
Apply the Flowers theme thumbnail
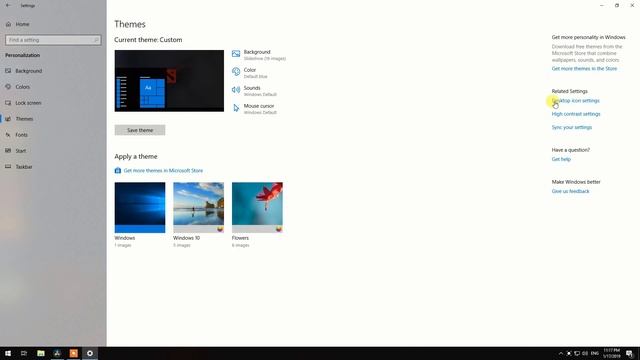(x=257, y=207)
